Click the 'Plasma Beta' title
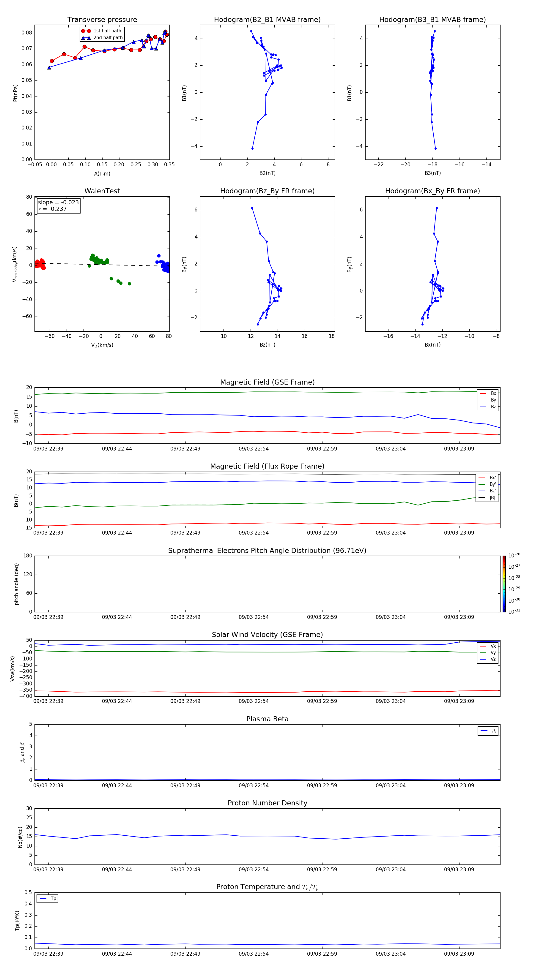The height and width of the screenshot is (980, 535). [267, 719]
